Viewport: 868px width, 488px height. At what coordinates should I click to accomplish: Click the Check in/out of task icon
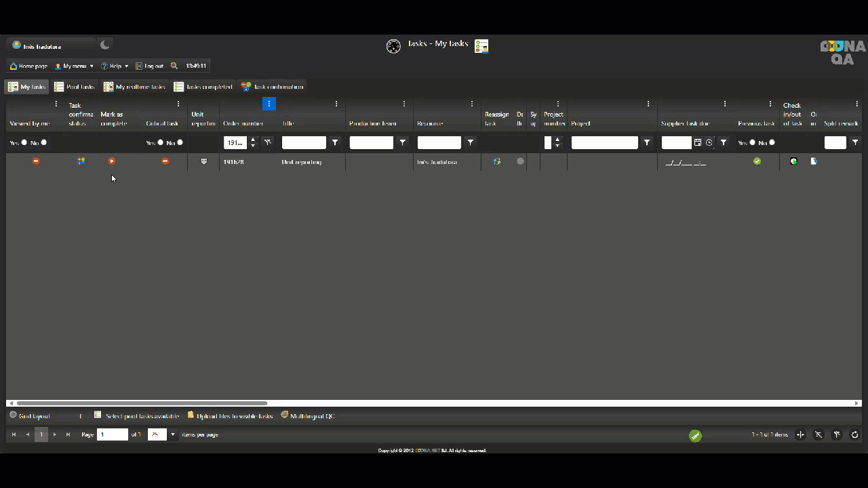click(793, 161)
